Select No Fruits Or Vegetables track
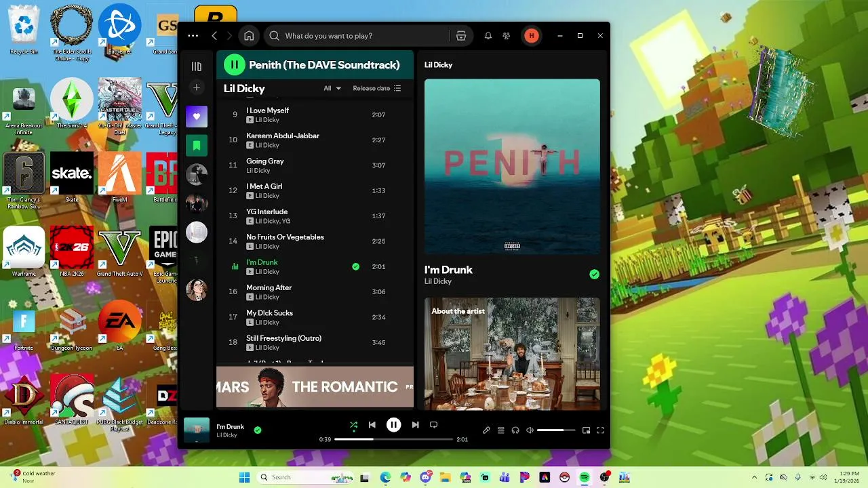This screenshot has height=488, width=868. [315, 241]
